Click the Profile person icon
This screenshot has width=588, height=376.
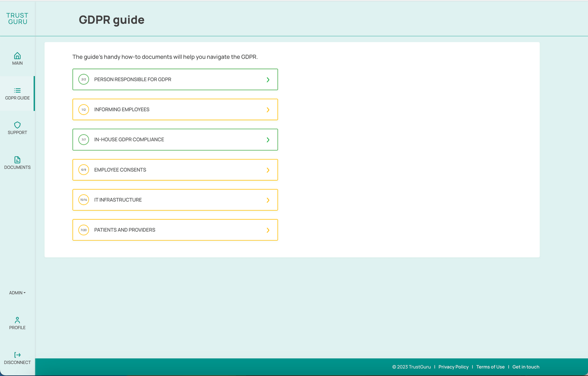click(x=17, y=320)
